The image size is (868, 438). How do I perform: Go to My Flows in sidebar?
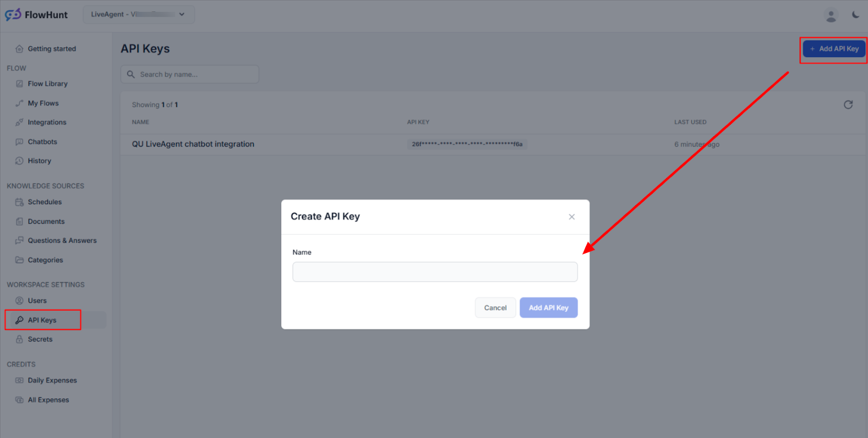(x=43, y=103)
